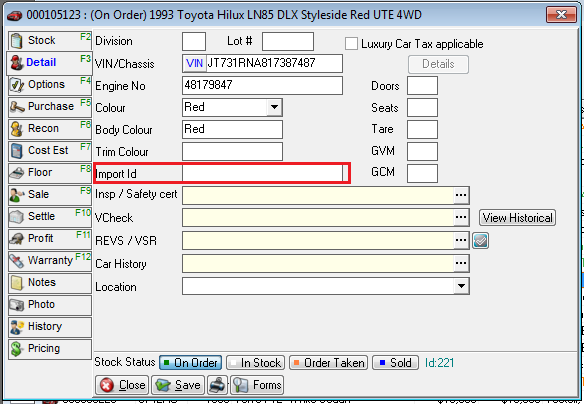Viewport: 584px width, 404px height.
Task: Click the Trim Colour field
Action: 232,152
